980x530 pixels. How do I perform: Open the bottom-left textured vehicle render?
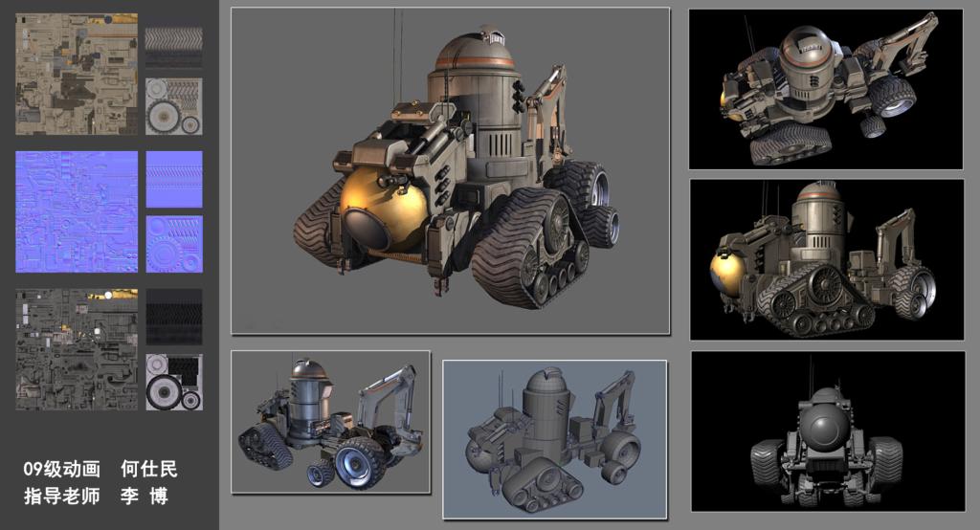330,421
